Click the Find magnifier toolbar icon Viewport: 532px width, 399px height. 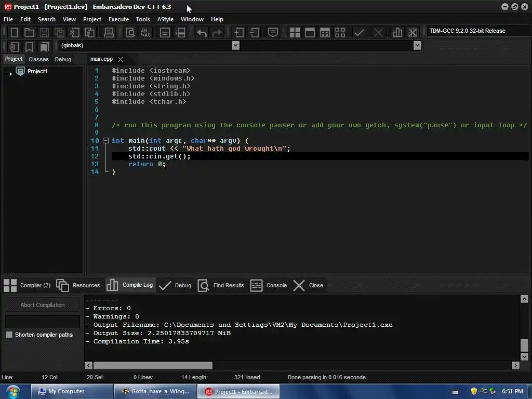point(130,33)
